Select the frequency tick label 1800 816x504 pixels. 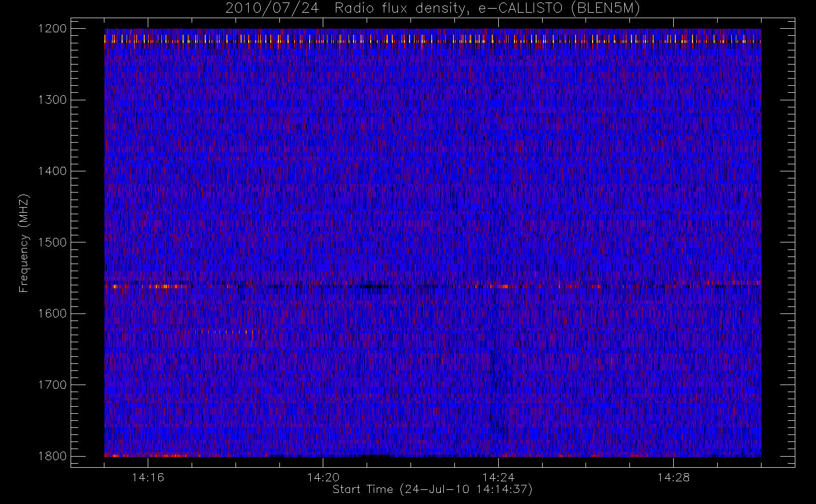pyautogui.click(x=52, y=456)
